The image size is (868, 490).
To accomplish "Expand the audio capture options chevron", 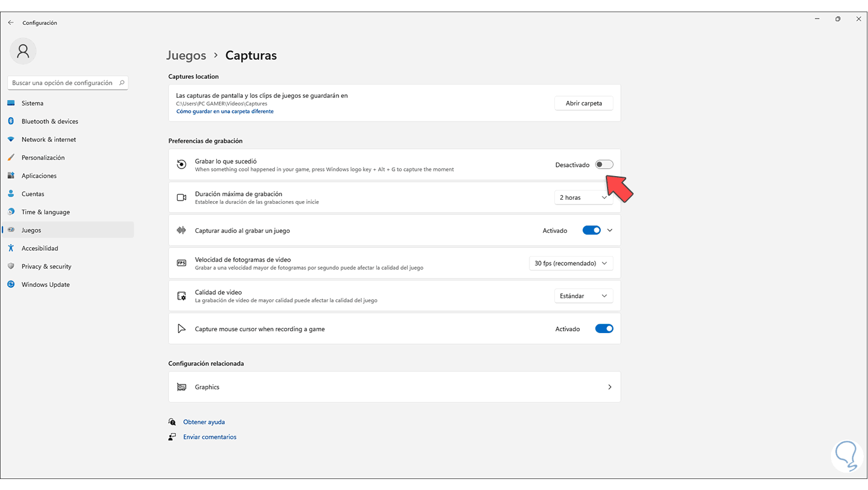I will click(610, 231).
